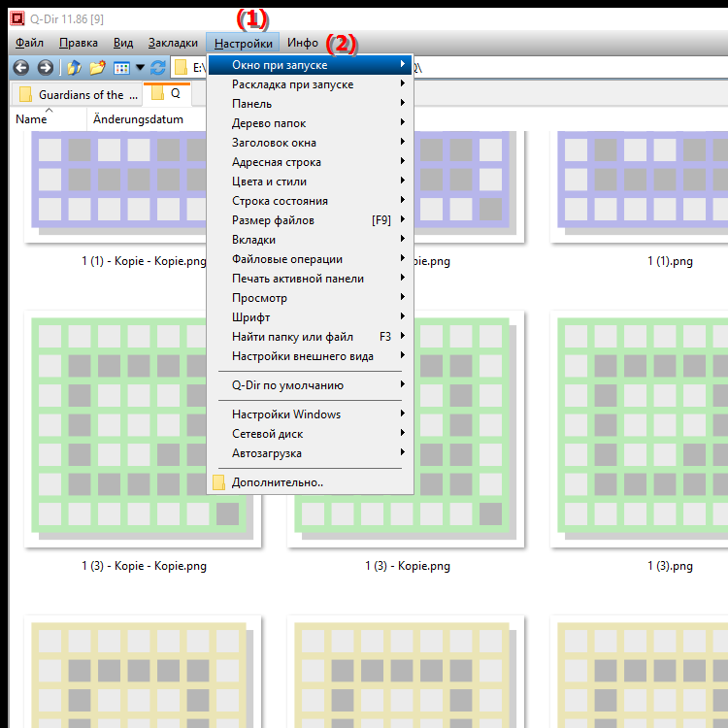Open Заголовок окна submenu
728x728 pixels.
click(311, 143)
